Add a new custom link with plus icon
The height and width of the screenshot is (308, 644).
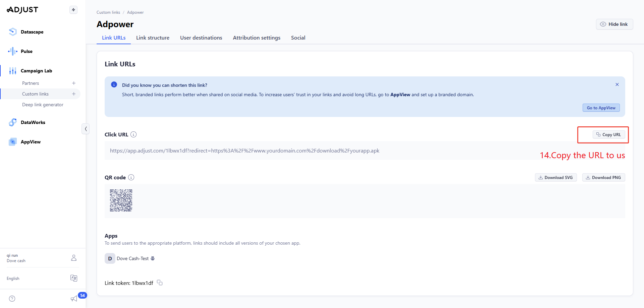(x=74, y=94)
